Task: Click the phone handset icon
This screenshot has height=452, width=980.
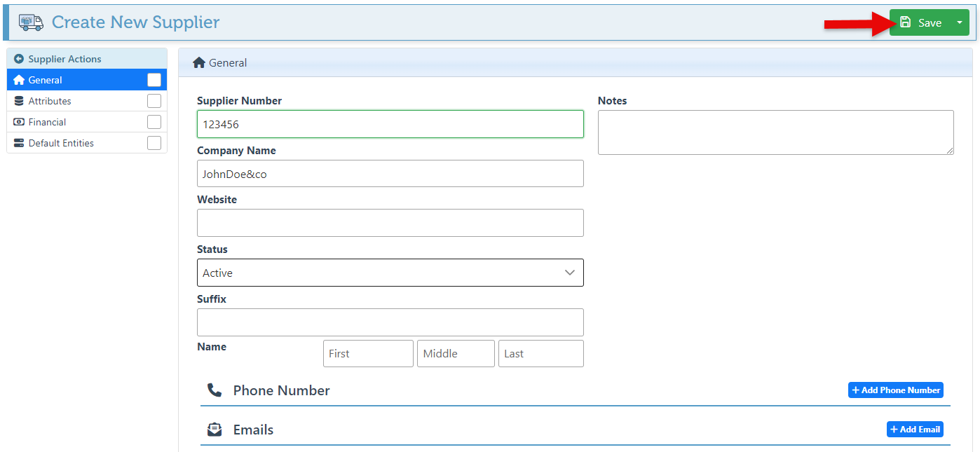Action: click(x=215, y=390)
